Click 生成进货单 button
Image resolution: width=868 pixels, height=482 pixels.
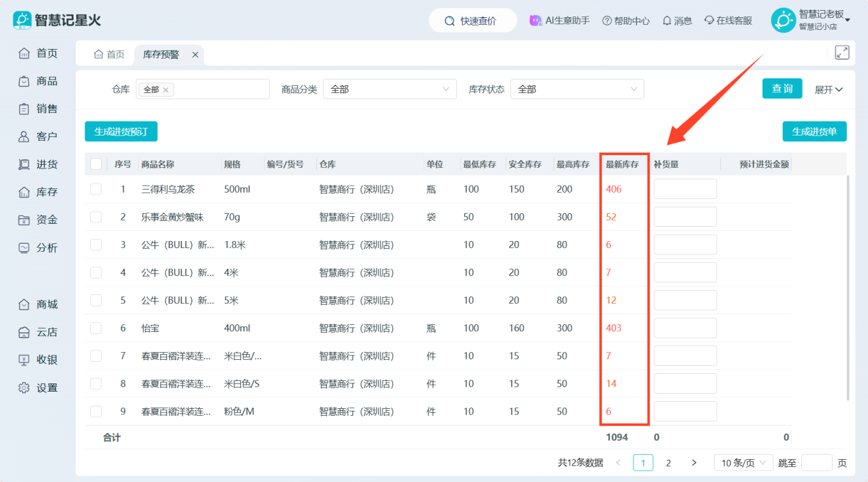(815, 132)
